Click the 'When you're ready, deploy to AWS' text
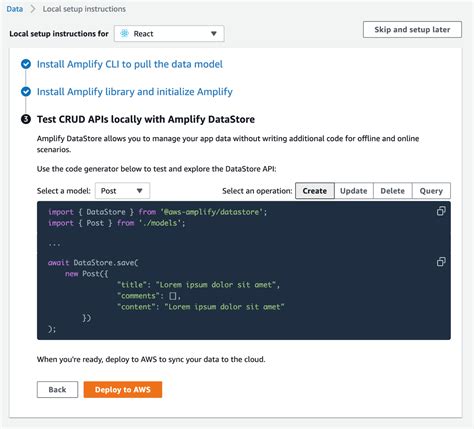 (x=151, y=359)
